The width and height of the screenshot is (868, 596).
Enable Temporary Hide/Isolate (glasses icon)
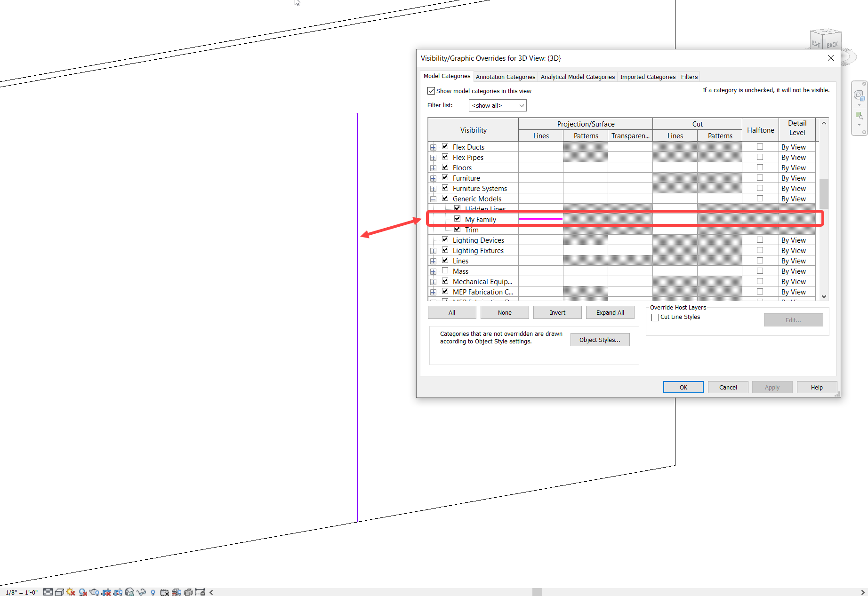click(x=141, y=592)
